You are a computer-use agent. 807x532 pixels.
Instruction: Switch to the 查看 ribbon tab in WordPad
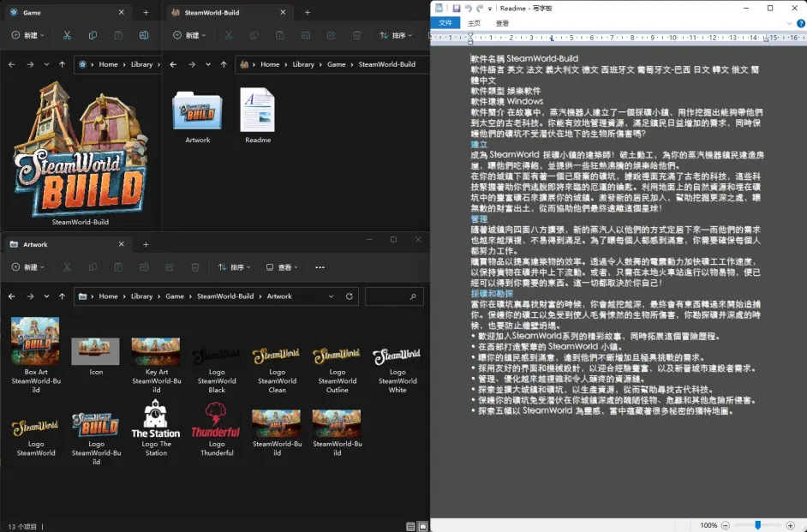pos(502,23)
